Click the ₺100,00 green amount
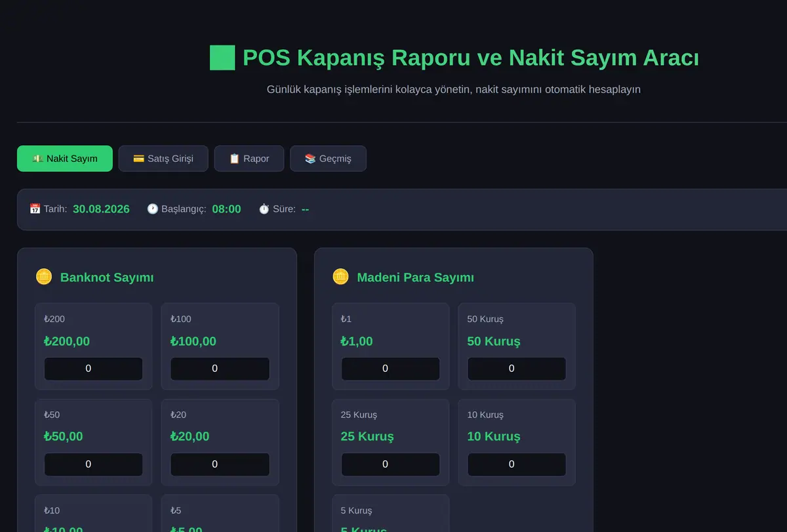 (193, 341)
